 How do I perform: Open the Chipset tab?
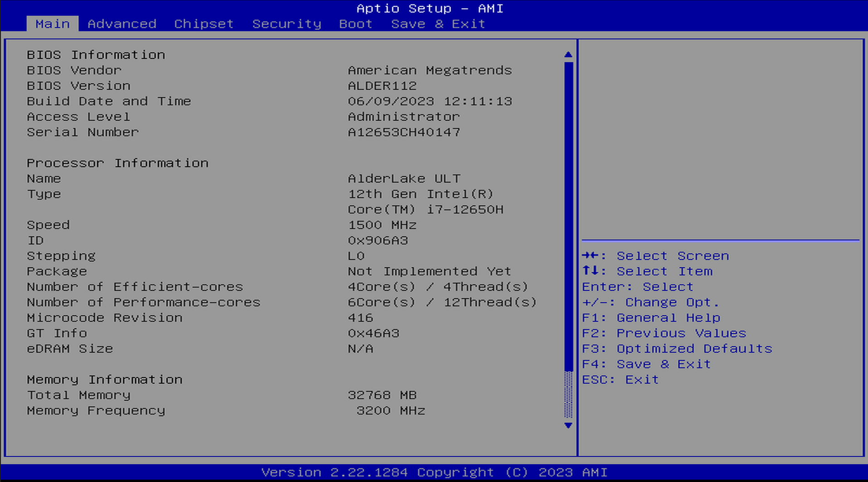coord(204,24)
